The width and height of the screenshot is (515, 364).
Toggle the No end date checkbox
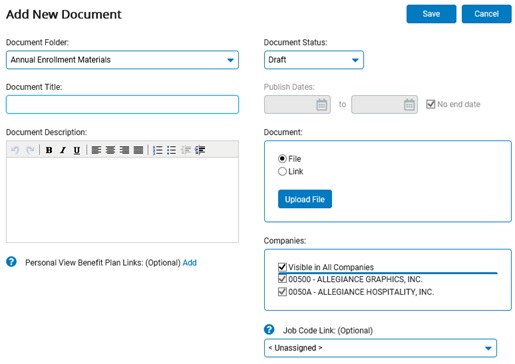tap(431, 104)
